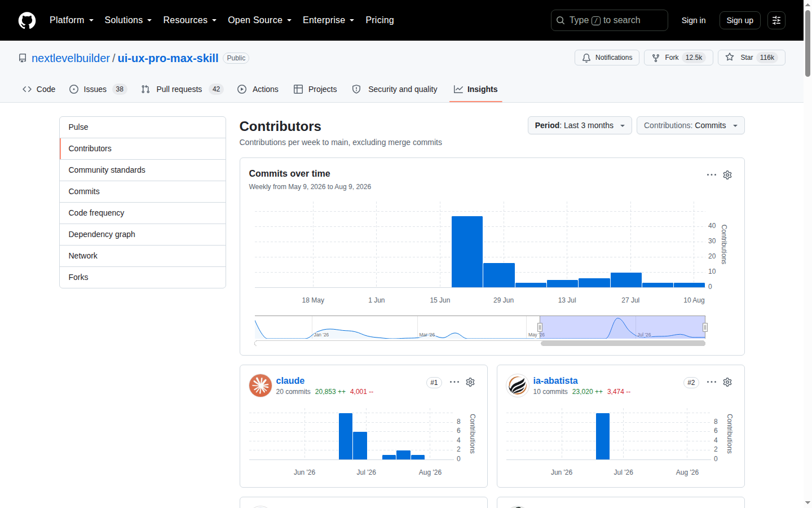Open the Pull requests tab
Screen dimensions: 812x508
pyautogui.click(x=182, y=89)
